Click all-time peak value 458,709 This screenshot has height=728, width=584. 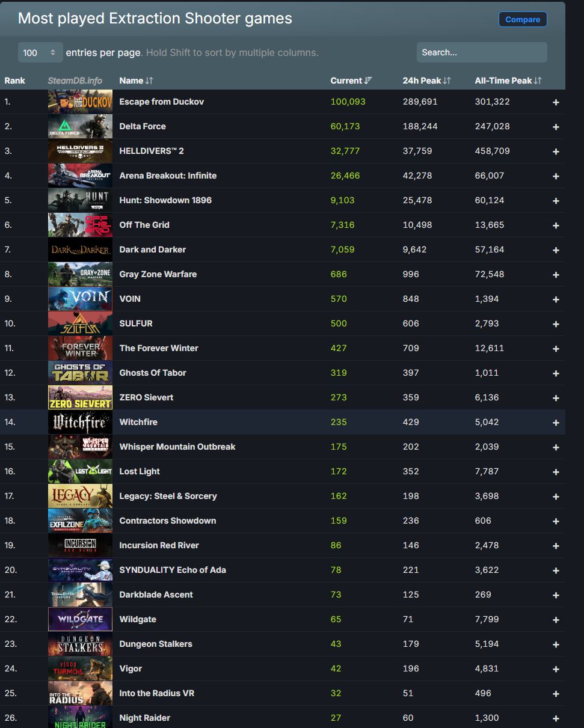click(492, 151)
